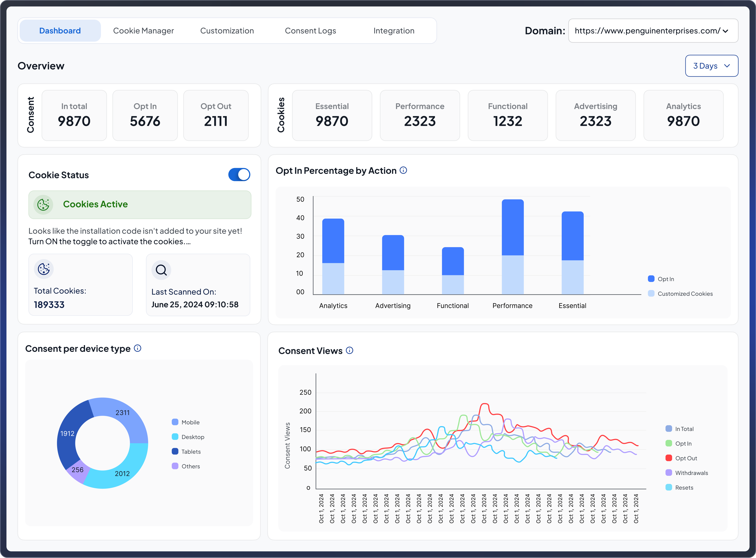Click the info icon beside Opt In Percentage
Viewport: 756px width, 558px height.
tap(403, 170)
